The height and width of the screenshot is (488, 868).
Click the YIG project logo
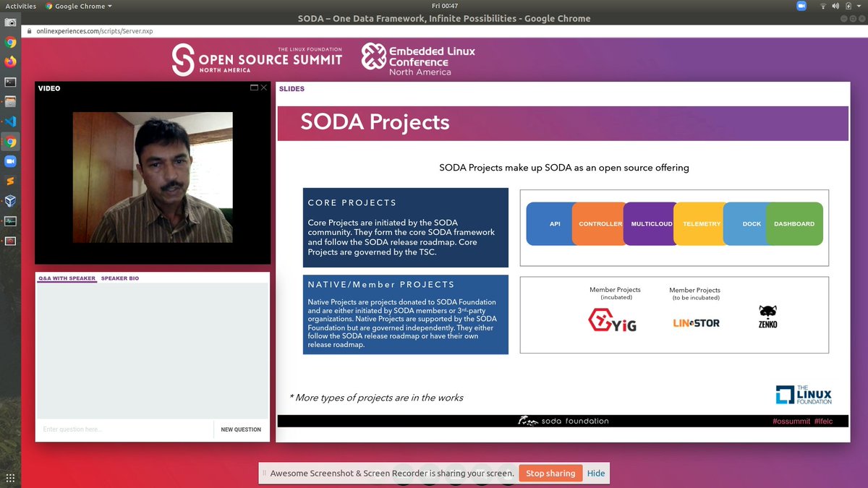point(612,321)
